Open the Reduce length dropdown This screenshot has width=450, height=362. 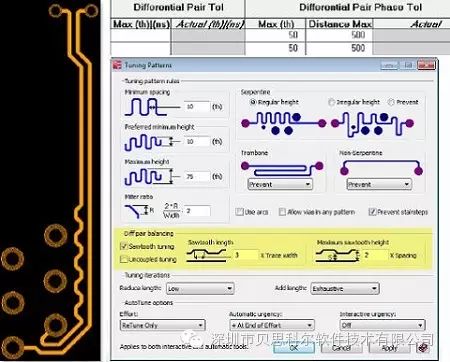pyautogui.click(x=200, y=289)
